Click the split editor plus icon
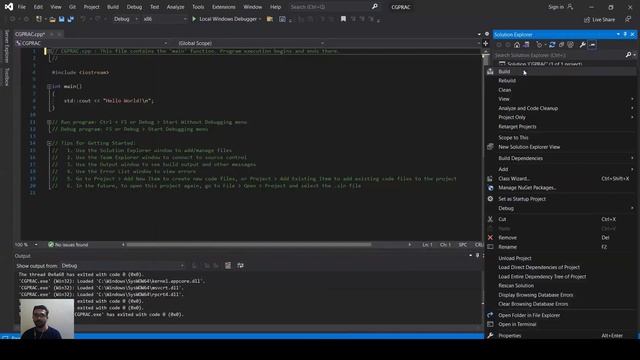Image resolution: width=640 pixels, height=360 pixels. click(486, 43)
